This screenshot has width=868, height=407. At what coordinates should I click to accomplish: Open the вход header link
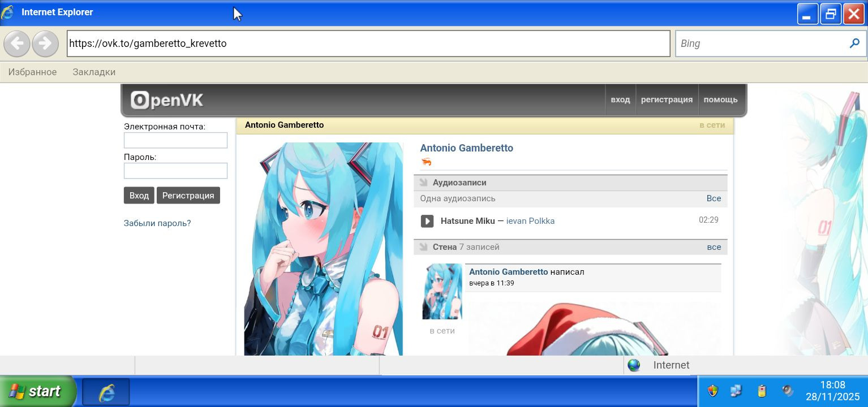point(620,99)
